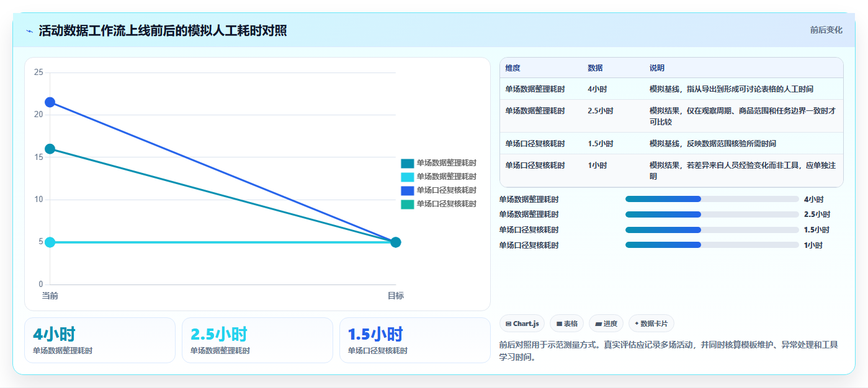Select the 表格 chip
Viewport: 868px width, 388px height.
[566, 324]
